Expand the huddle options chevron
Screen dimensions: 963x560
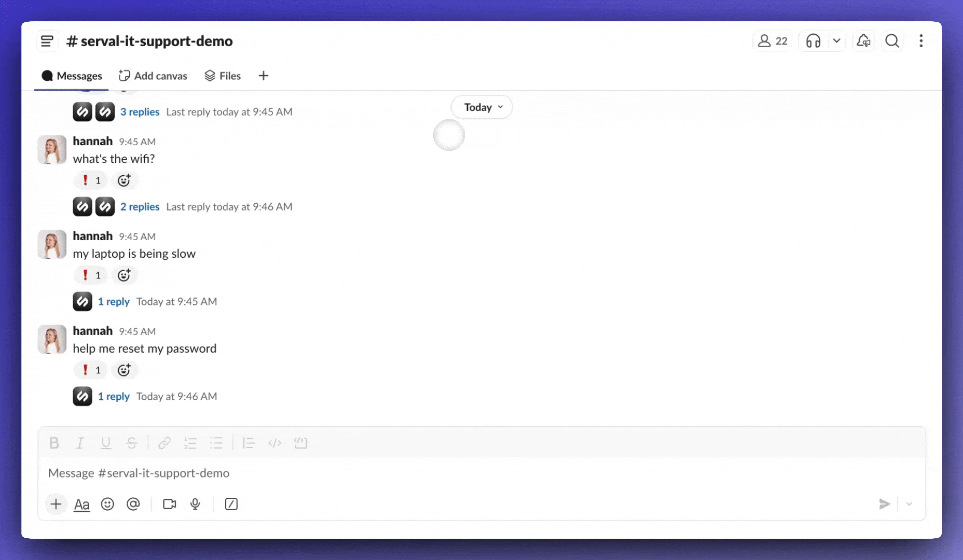click(x=836, y=40)
